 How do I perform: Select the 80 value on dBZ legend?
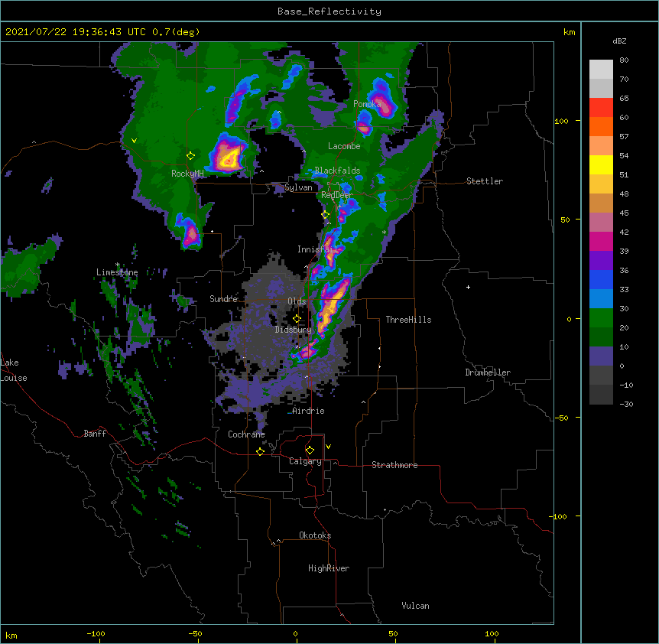624,60
